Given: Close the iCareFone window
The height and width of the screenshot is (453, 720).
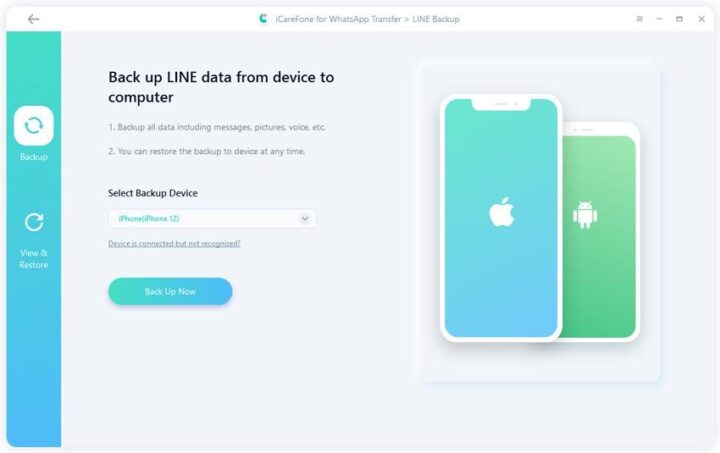Looking at the screenshot, I should (701, 19).
